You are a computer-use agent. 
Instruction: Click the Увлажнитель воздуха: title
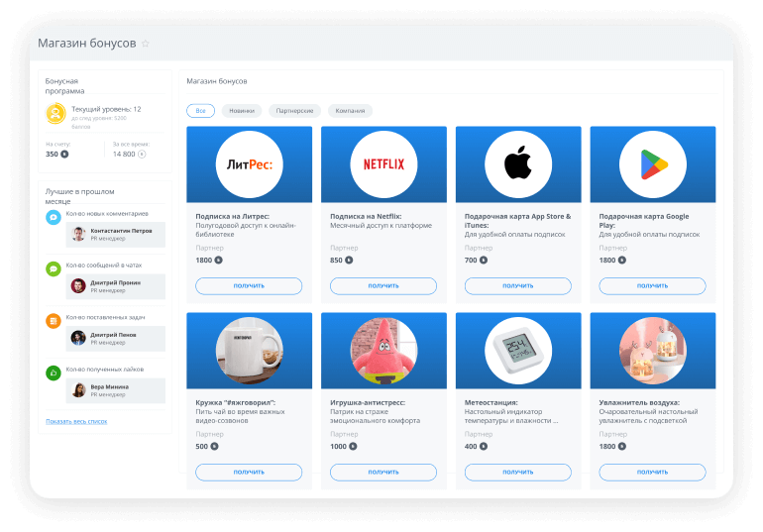(639, 402)
